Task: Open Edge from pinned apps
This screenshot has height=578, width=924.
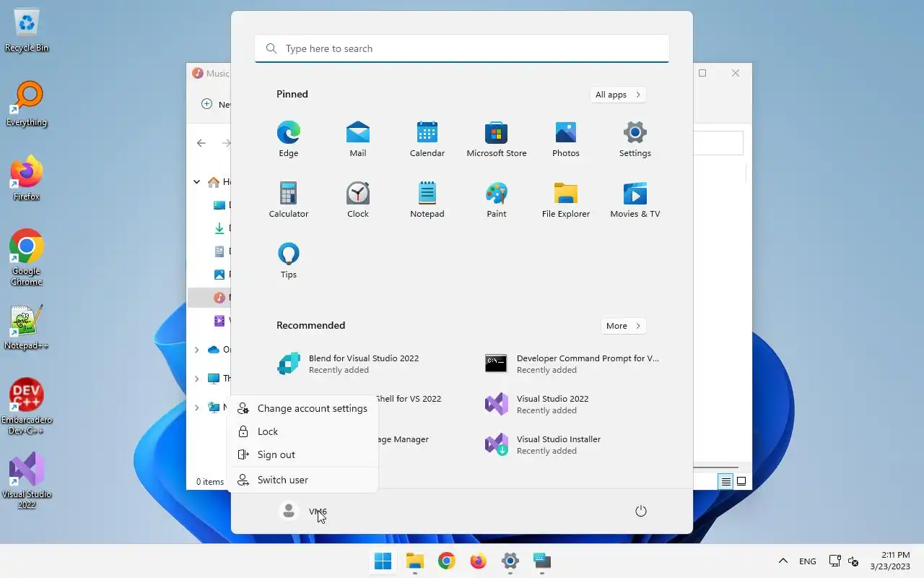Action: coord(288,139)
